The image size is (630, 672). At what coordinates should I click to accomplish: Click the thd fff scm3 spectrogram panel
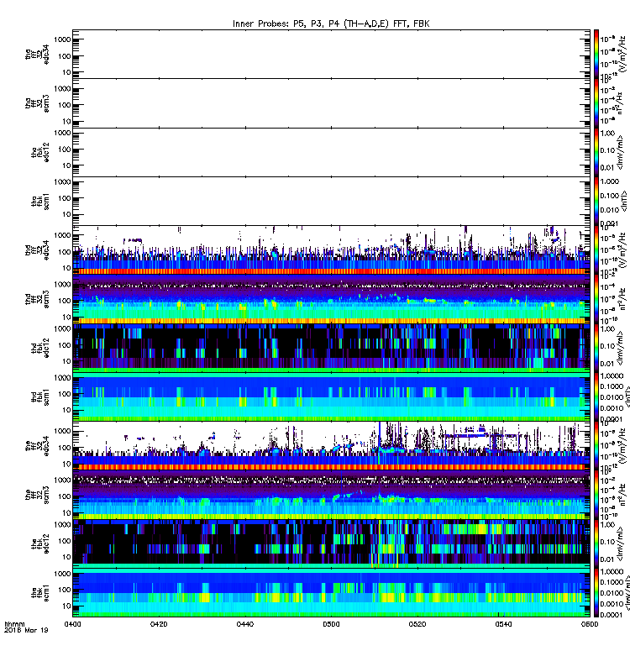[331, 299]
